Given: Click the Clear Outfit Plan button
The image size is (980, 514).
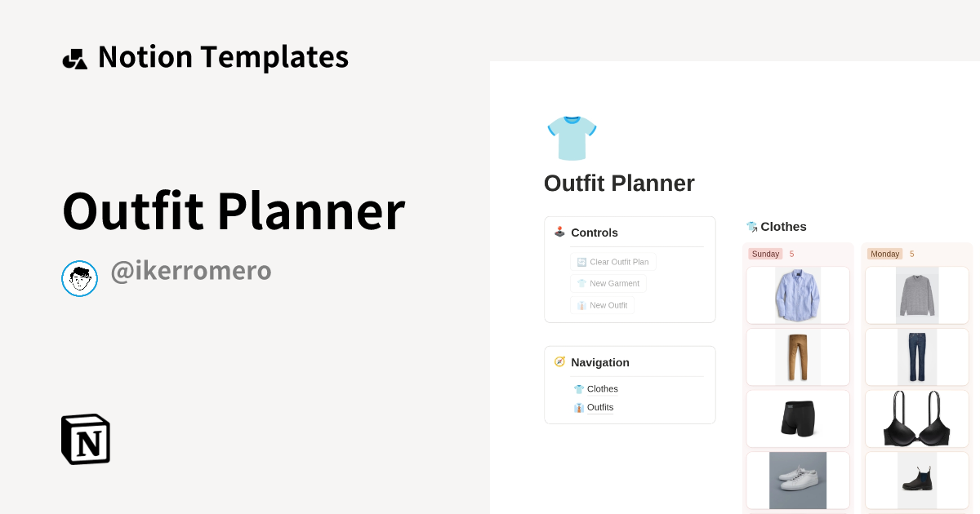Looking at the screenshot, I should pos(613,261).
